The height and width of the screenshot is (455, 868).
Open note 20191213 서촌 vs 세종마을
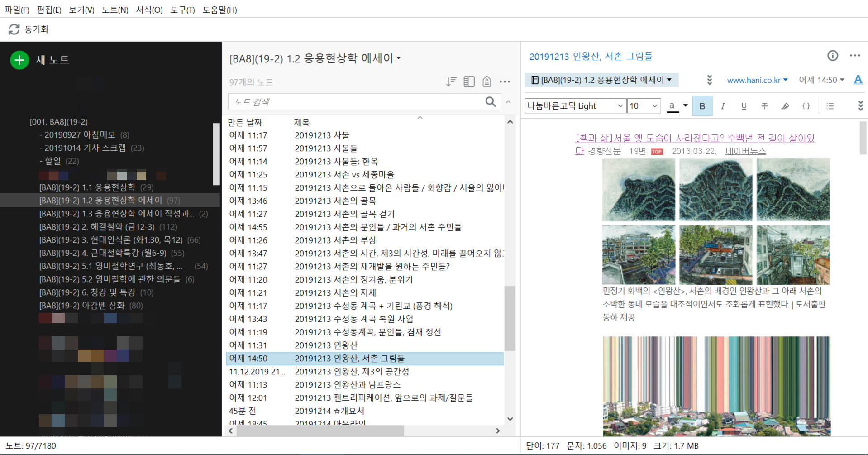click(x=365, y=174)
